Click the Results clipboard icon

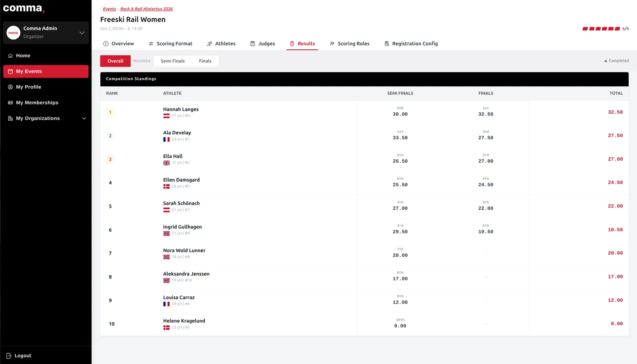click(x=292, y=44)
